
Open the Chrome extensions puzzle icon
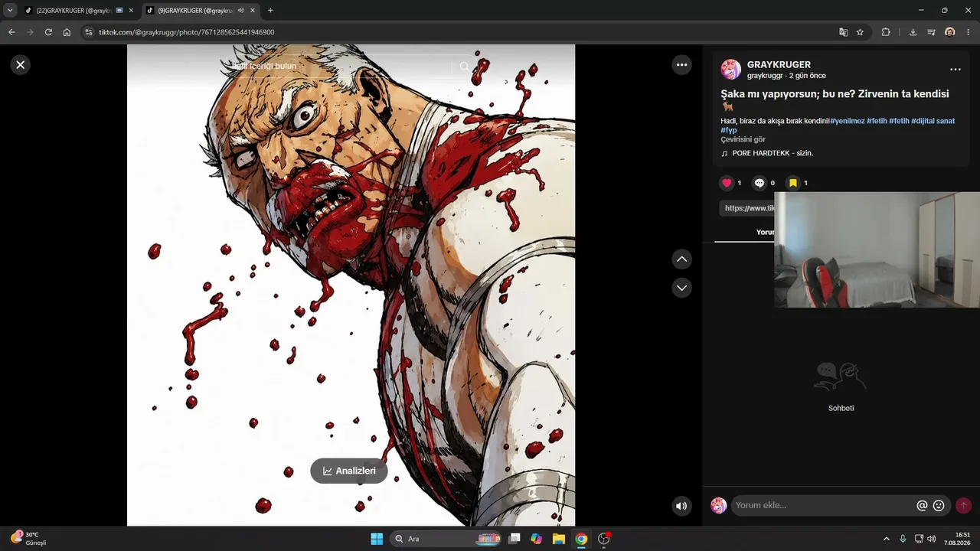(x=886, y=32)
